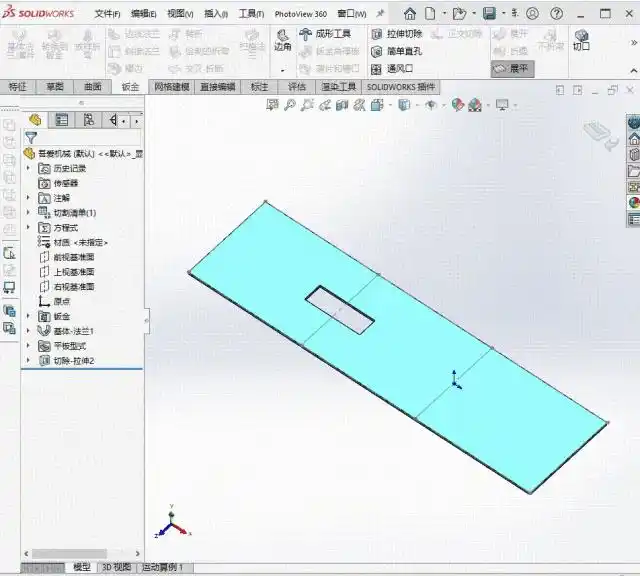Viewport: 640px width, 576px height.
Task: Open the DimXpertManager tab icon
Action: pos(113,120)
